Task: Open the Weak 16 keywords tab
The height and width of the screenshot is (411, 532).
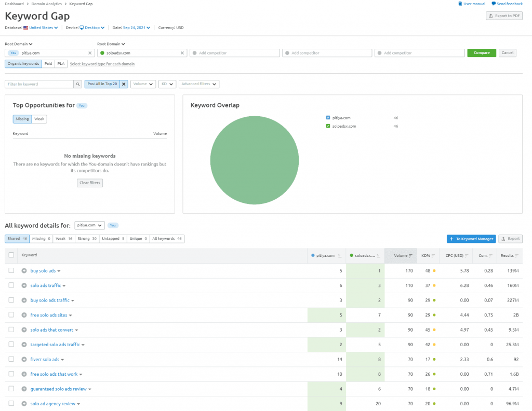Action: point(64,239)
